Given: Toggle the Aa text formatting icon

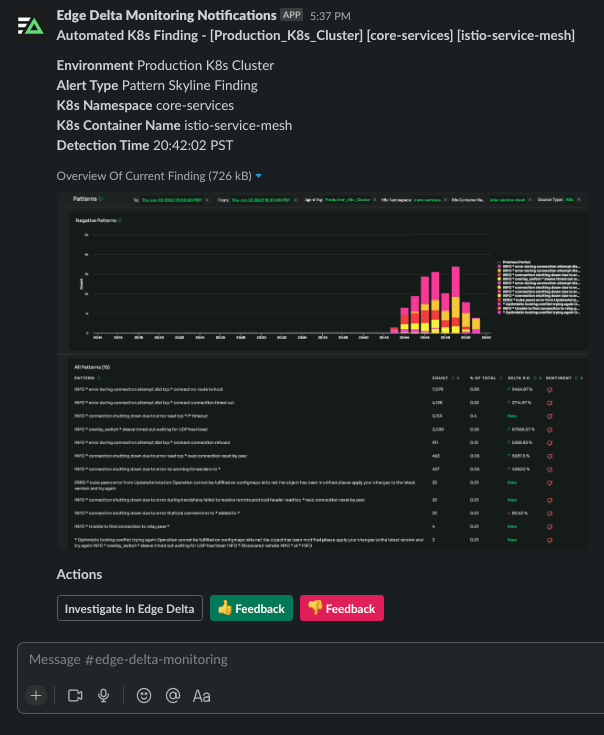Looking at the screenshot, I should (x=201, y=696).
